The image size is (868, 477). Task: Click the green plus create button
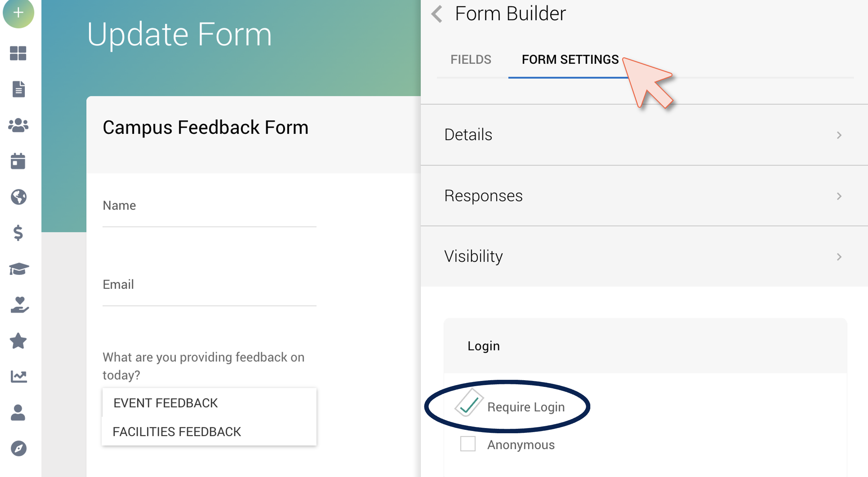[18, 13]
